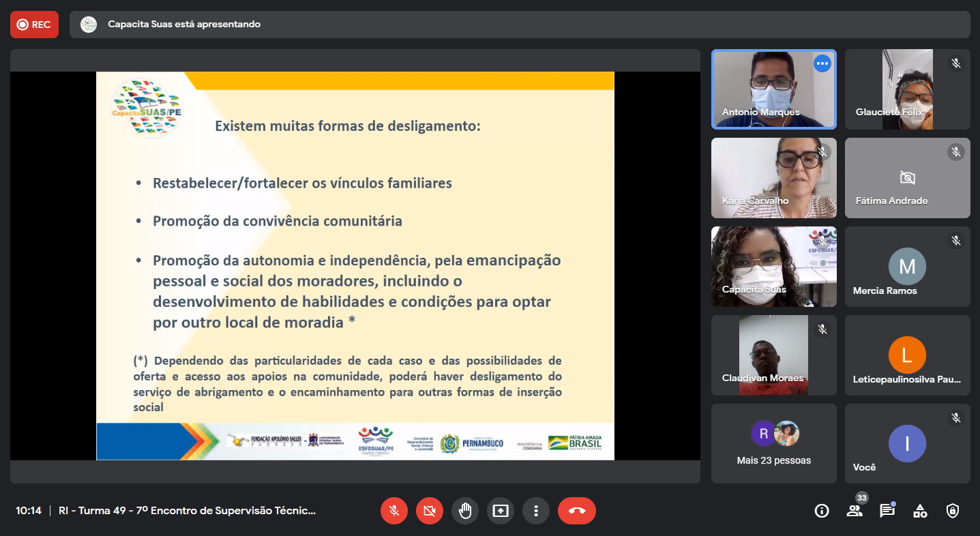Viewport: 980px width, 536px height.
Task: Select the Karla Carvalho video tile
Action: [x=773, y=178]
